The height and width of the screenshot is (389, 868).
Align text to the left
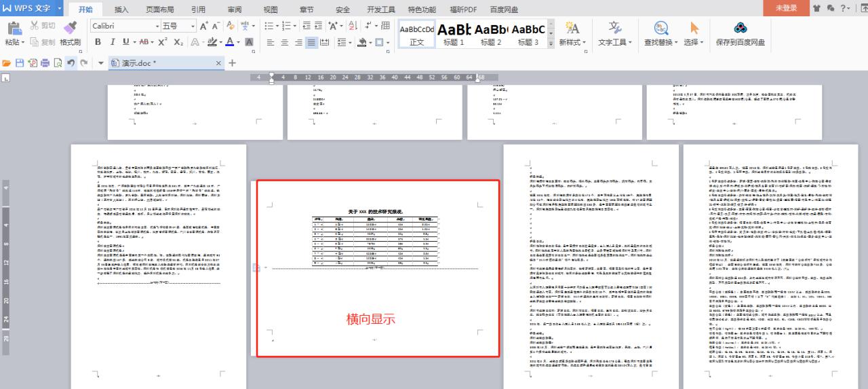(x=270, y=42)
